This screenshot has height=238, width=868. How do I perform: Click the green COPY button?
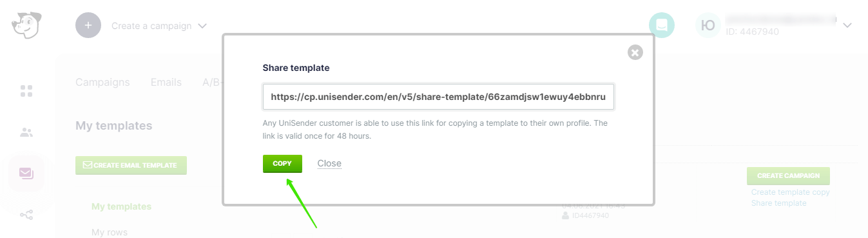[282, 163]
